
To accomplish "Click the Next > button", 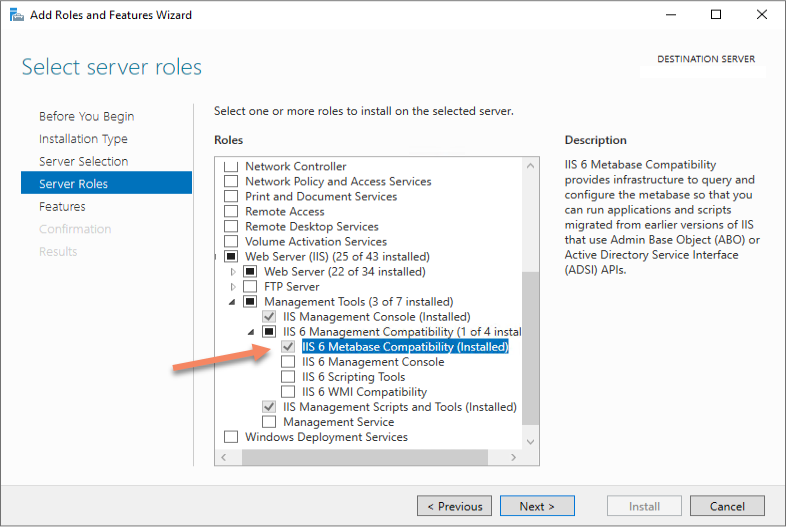I will 537,506.
